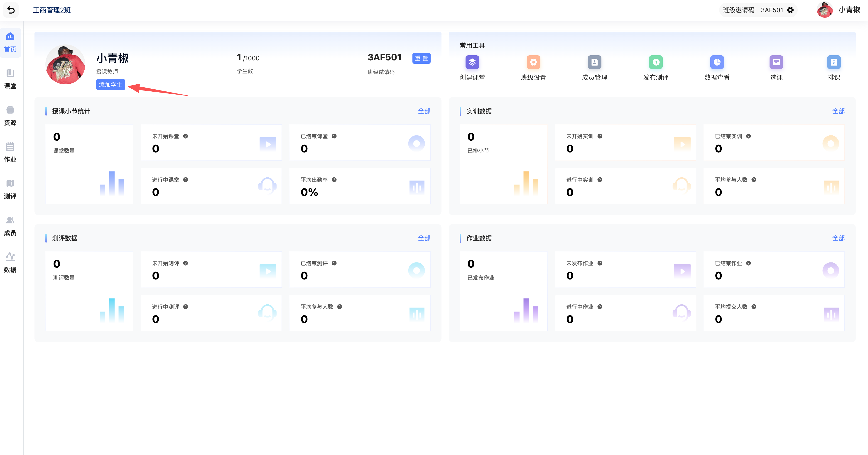The image size is (868, 455).
Task: Show help tooltip for 未开始课堂
Action: click(186, 136)
